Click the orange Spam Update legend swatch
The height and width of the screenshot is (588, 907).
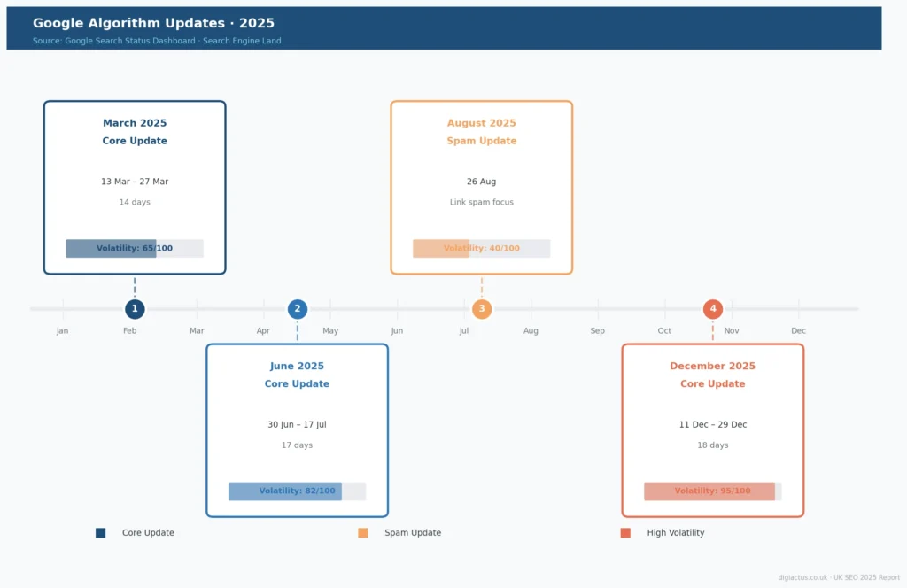tap(363, 533)
